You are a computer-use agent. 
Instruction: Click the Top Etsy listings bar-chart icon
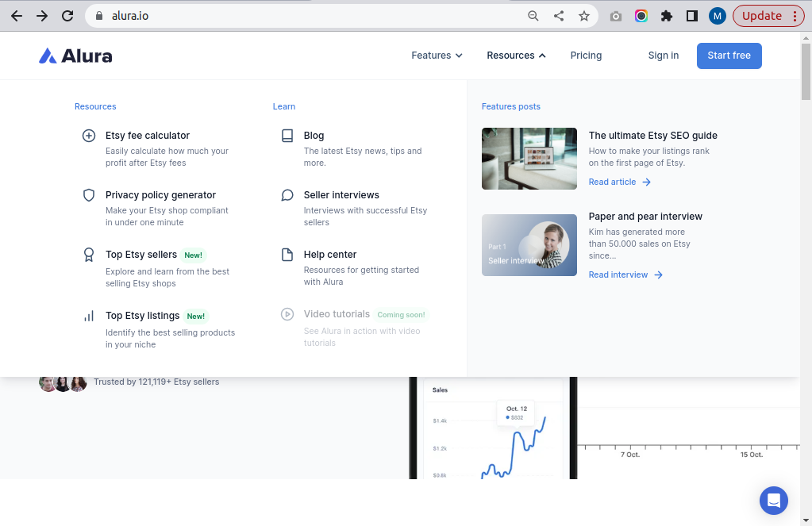(x=89, y=316)
